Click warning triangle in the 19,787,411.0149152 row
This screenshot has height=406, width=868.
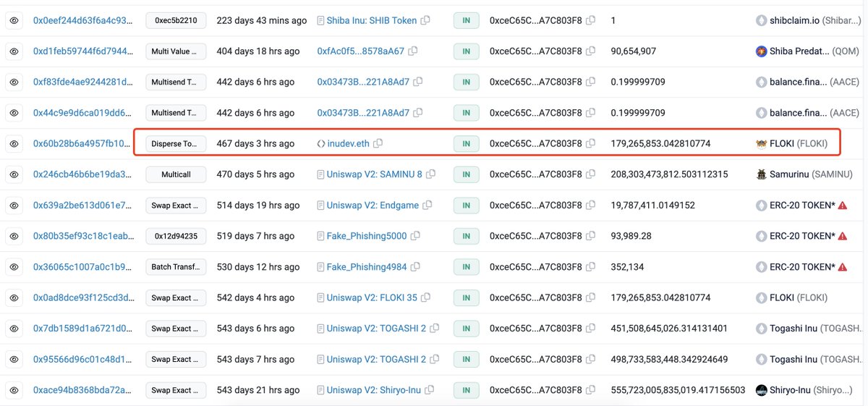coord(842,206)
